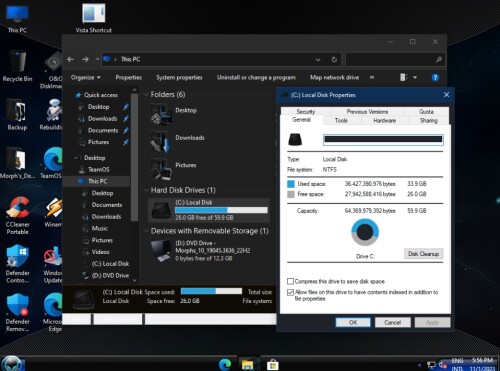This screenshot has height=371, width=500.
Task: Click the drive C usage donut chart
Action: click(x=365, y=232)
